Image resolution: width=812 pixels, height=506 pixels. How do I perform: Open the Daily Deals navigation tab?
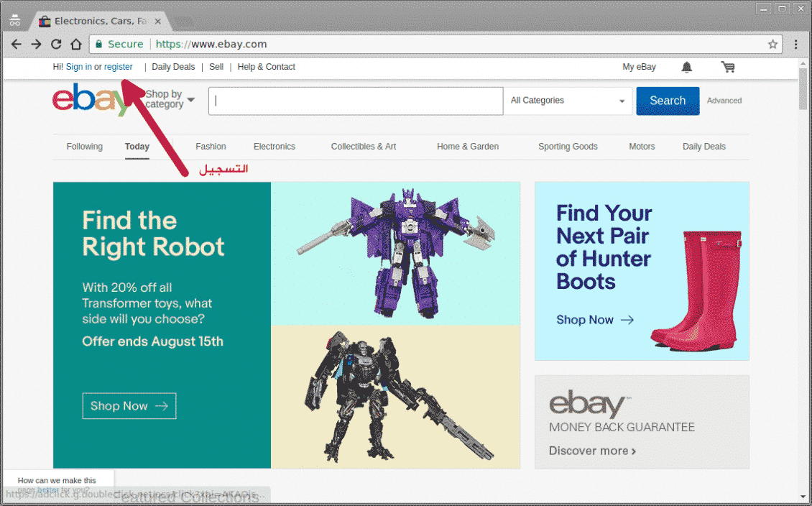(x=703, y=147)
